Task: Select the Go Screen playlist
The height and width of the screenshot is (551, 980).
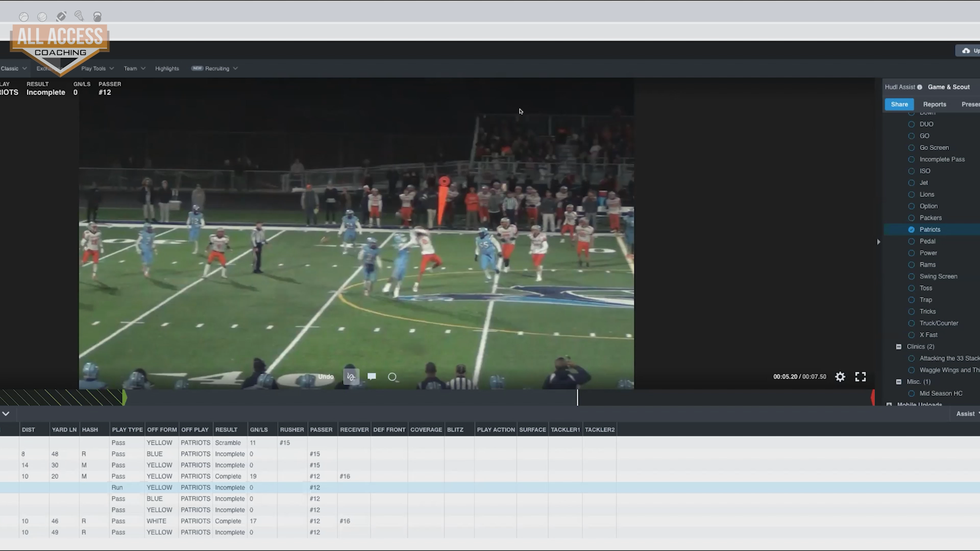Action: (911, 148)
